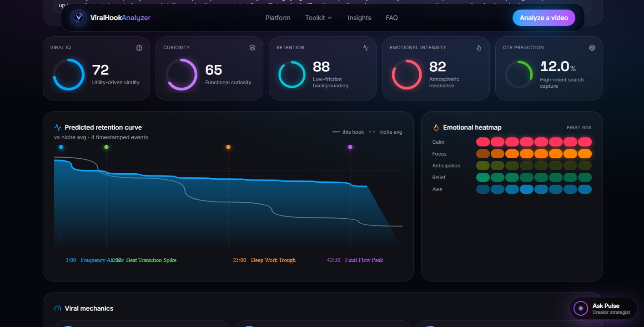Click the flame icon on Emotional Intensity card
The image size is (644, 327).
coord(479,48)
